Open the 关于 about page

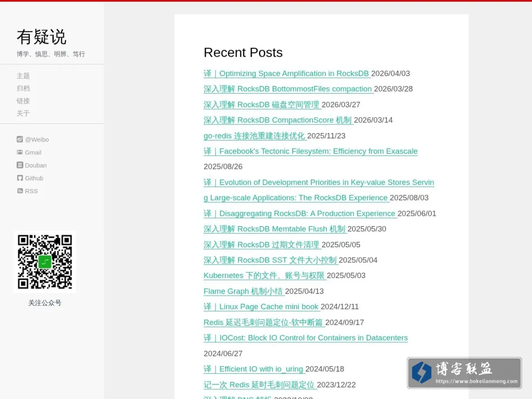[23, 113]
